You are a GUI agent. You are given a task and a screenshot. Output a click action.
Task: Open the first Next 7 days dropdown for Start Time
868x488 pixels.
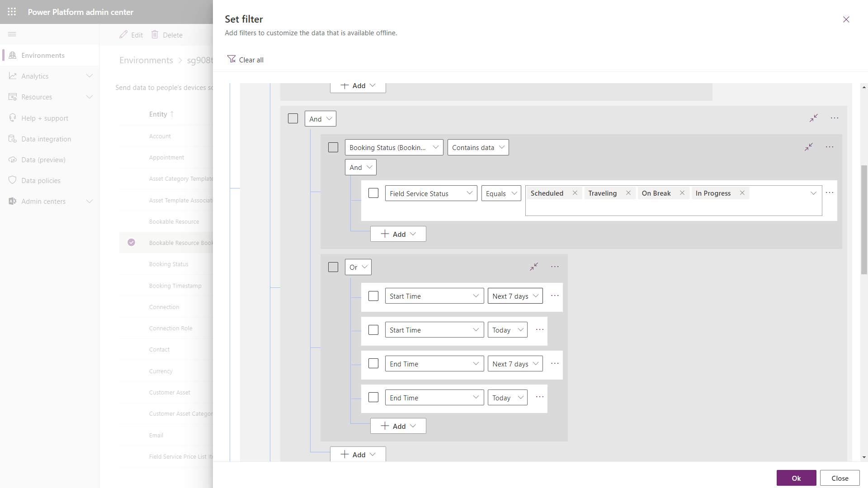click(x=515, y=296)
